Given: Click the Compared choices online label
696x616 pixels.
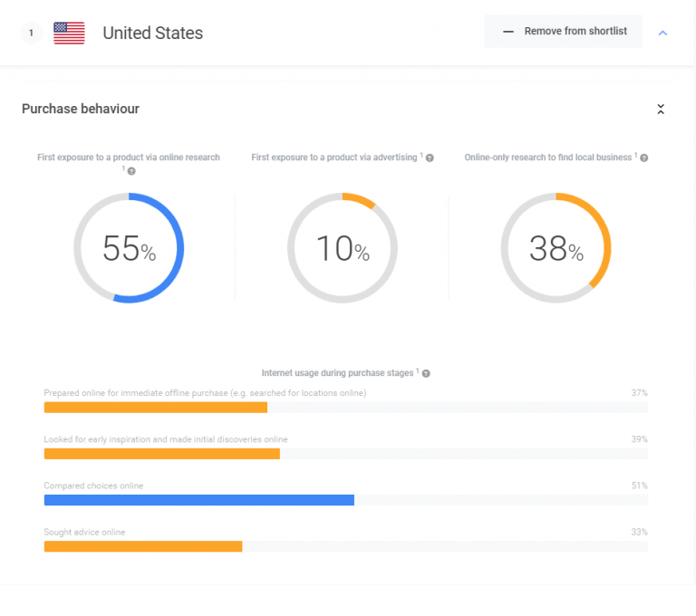Looking at the screenshot, I should [93, 486].
